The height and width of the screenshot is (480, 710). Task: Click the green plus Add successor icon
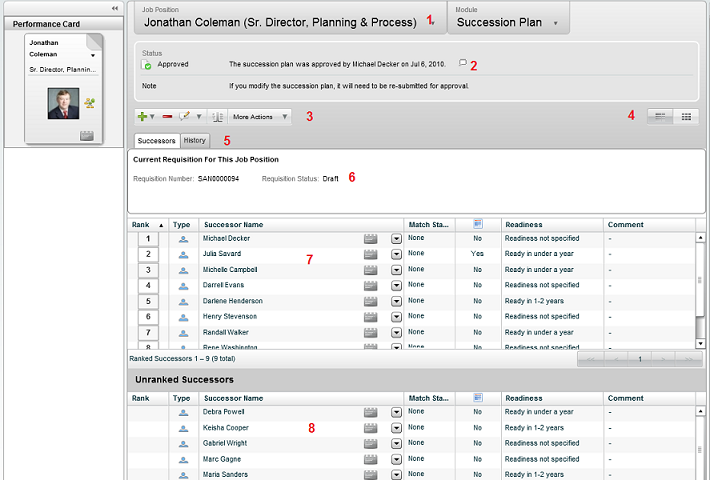(142, 116)
